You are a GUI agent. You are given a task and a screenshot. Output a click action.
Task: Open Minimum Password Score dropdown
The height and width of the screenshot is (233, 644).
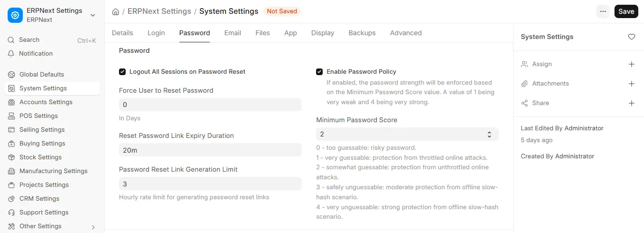(x=407, y=135)
